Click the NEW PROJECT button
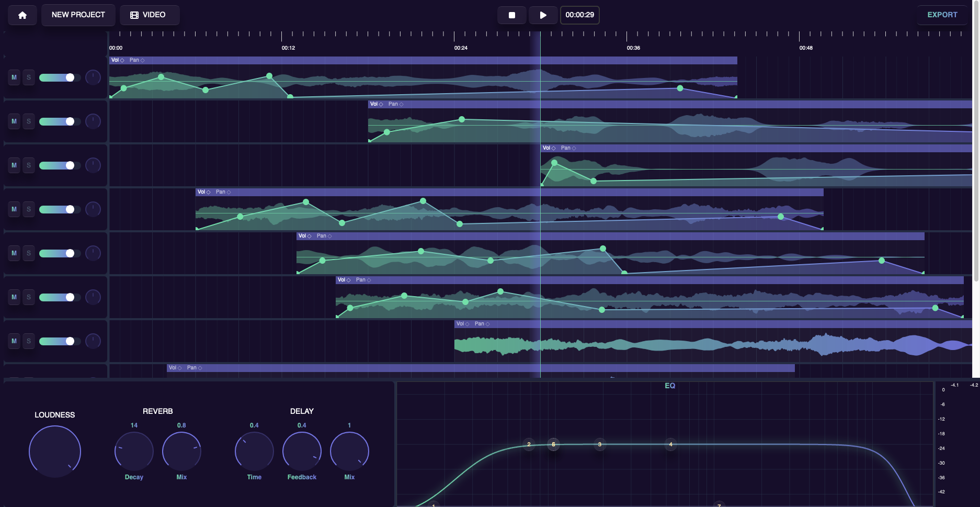980x507 pixels. click(78, 15)
